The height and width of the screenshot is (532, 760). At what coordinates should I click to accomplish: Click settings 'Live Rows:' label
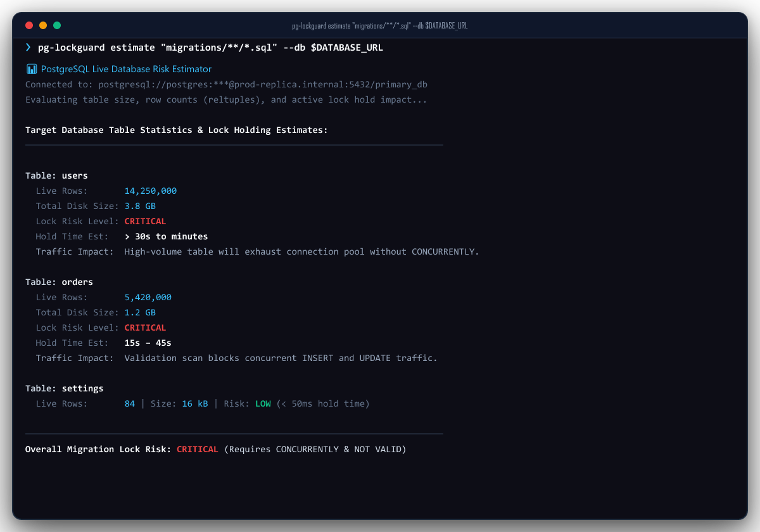(61, 403)
